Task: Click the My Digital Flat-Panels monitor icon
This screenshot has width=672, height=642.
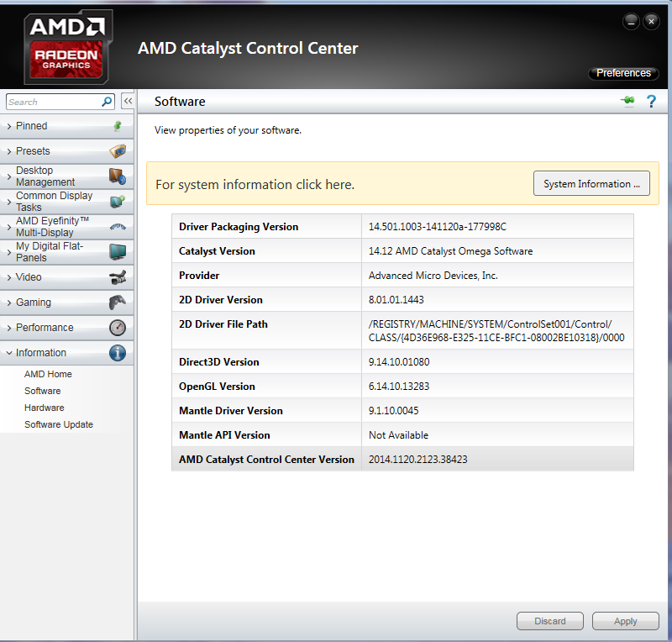Action: pos(118,252)
